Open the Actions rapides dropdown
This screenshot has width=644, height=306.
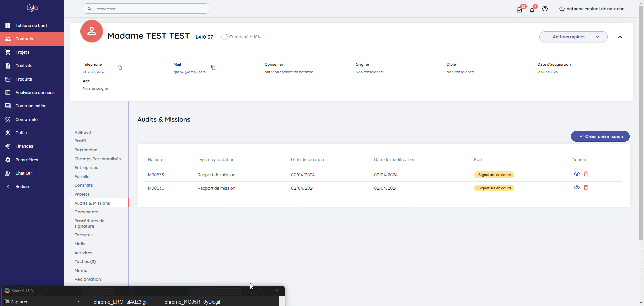click(x=573, y=37)
